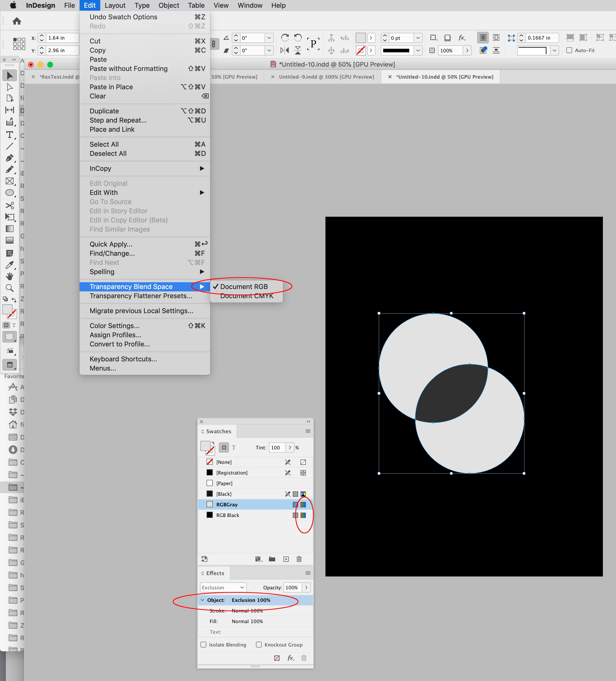Select the Zoom tool
The height and width of the screenshot is (681, 616).
pos(9,288)
